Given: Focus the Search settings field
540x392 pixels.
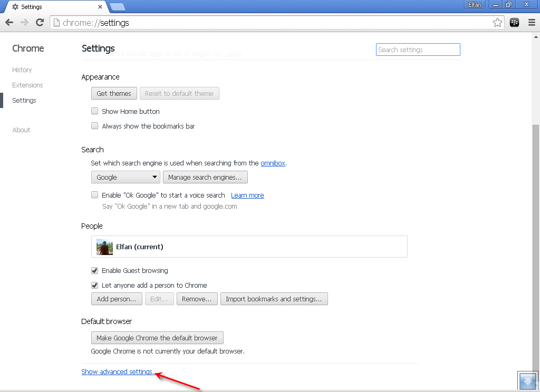Looking at the screenshot, I should pyautogui.click(x=418, y=50).
